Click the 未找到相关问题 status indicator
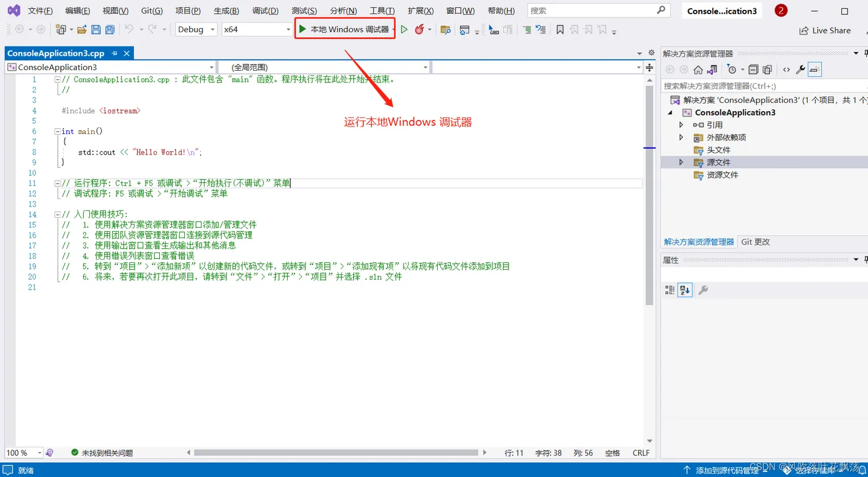Viewport: 868px width, 477px height. (x=102, y=453)
